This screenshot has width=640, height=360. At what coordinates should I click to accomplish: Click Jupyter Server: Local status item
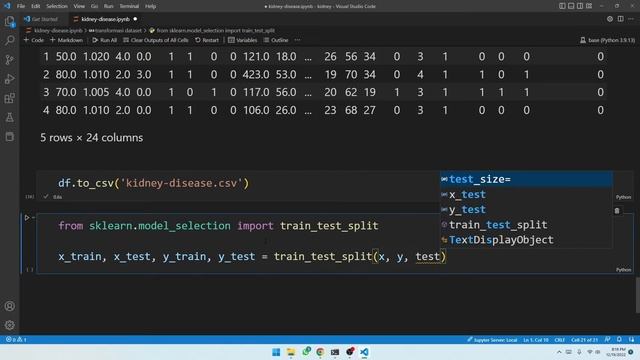coord(492,340)
